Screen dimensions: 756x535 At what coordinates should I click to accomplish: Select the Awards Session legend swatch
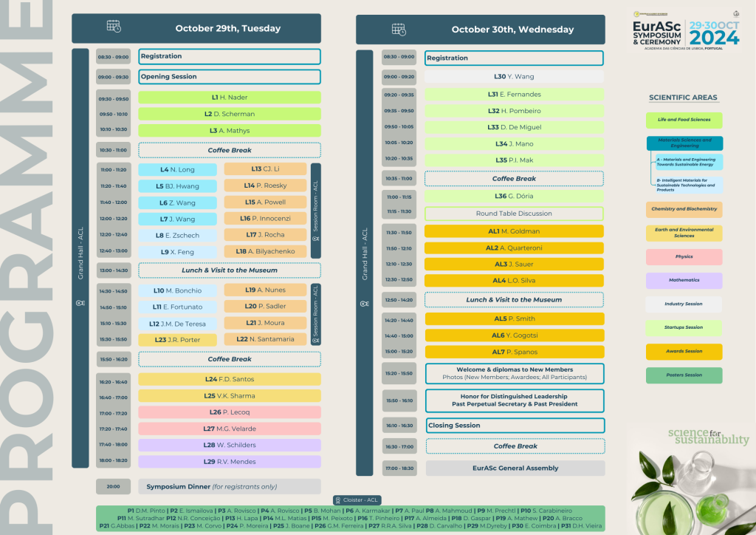click(684, 351)
